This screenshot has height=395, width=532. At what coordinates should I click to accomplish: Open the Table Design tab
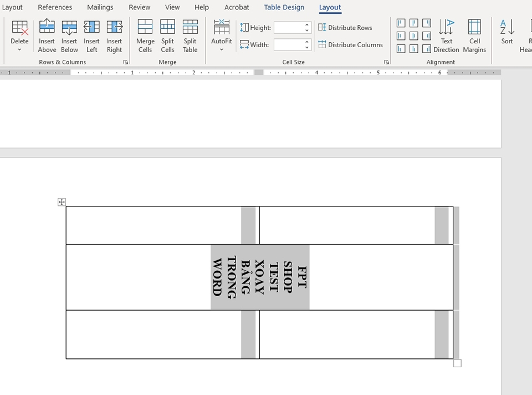[284, 7]
